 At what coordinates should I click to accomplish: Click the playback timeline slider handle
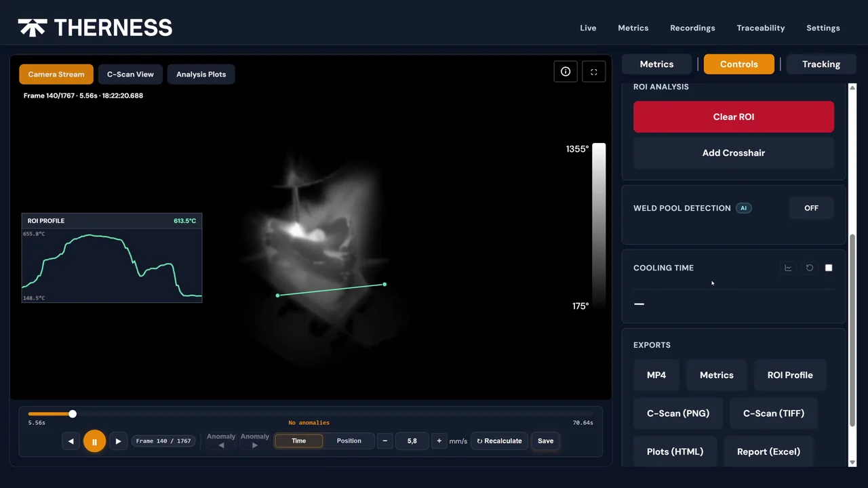73,414
